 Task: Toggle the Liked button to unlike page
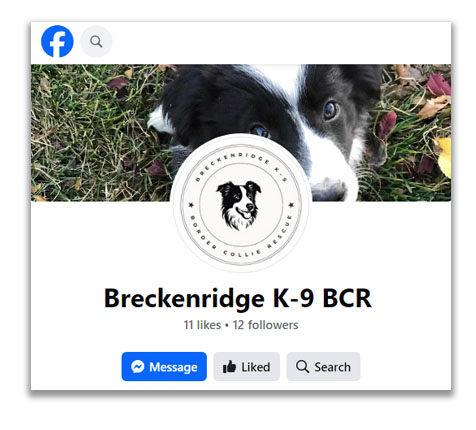pyautogui.click(x=246, y=367)
